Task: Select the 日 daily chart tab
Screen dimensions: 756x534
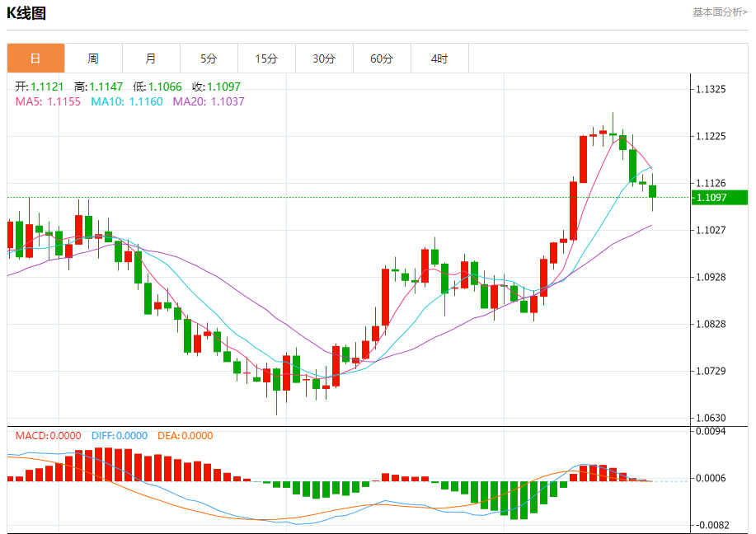Action: [35, 59]
